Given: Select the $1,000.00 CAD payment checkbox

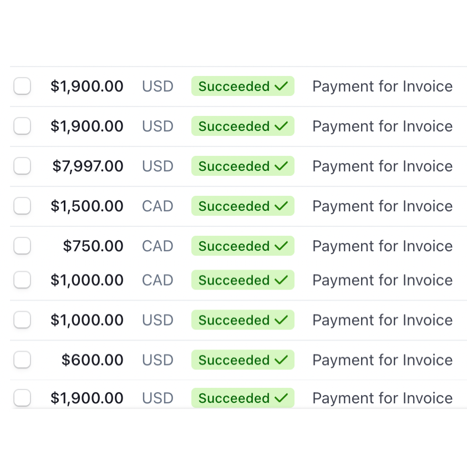Looking at the screenshot, I should pyautogui.click(x=22, y=280).
